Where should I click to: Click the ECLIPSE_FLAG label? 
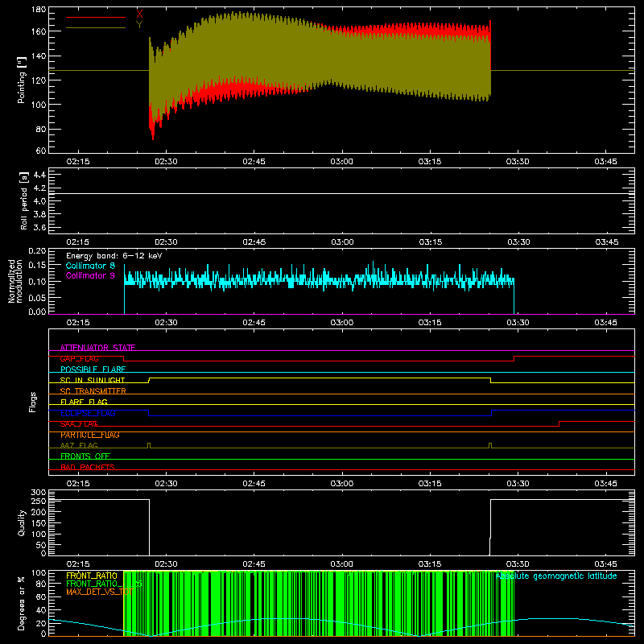pos(88,413)
